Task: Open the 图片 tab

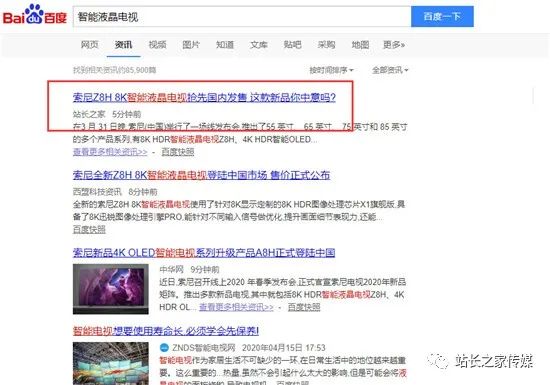Action: [191, 45]
